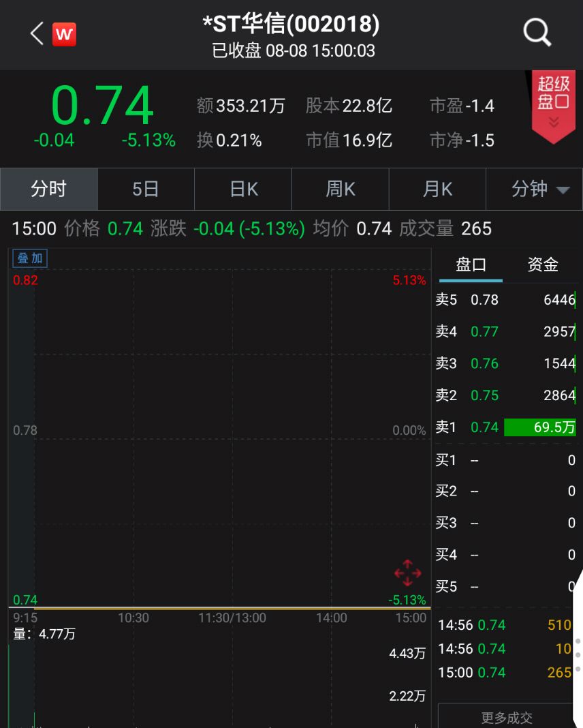Viewport: 583px width, 728px height.
Task: Open 更多成交 trades list
Action: [506, 717]
